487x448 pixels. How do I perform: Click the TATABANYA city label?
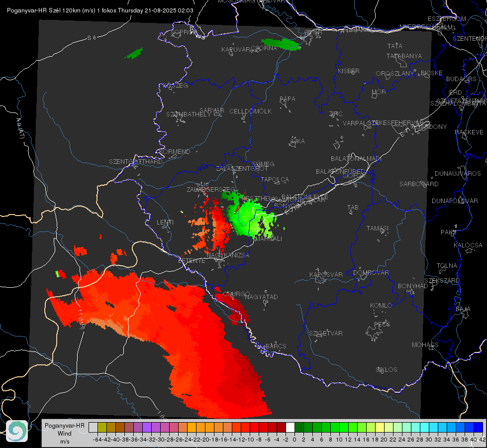tap(404, 56)
